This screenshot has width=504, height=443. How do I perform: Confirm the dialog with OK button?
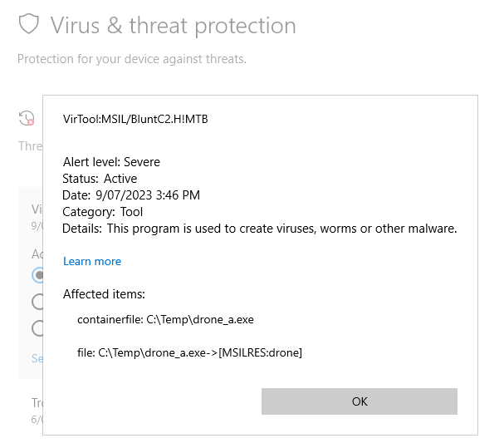click(360, 401)
